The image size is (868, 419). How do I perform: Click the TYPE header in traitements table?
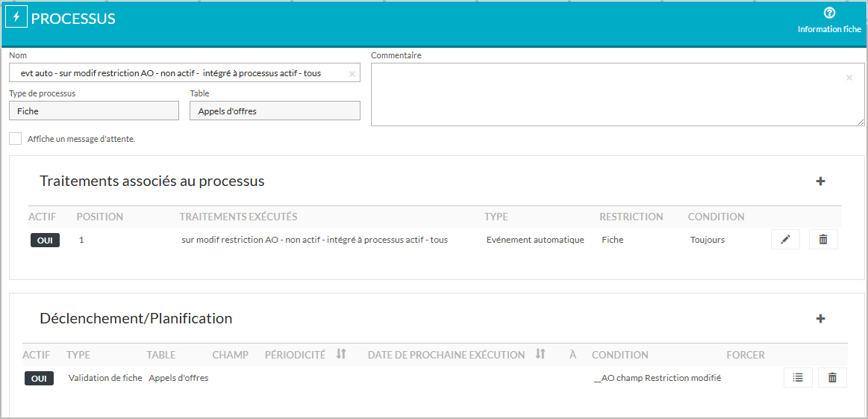tap(496, 216)
